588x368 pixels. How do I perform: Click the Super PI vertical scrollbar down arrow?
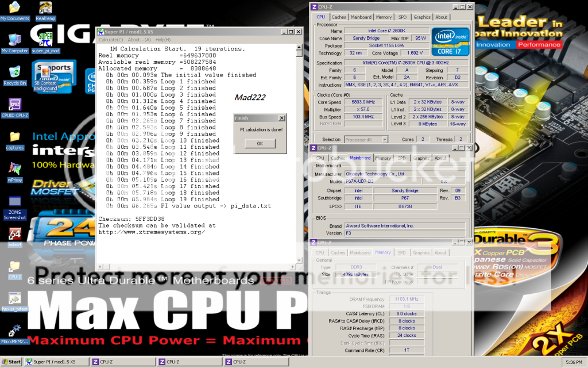(x=299, y=260)
